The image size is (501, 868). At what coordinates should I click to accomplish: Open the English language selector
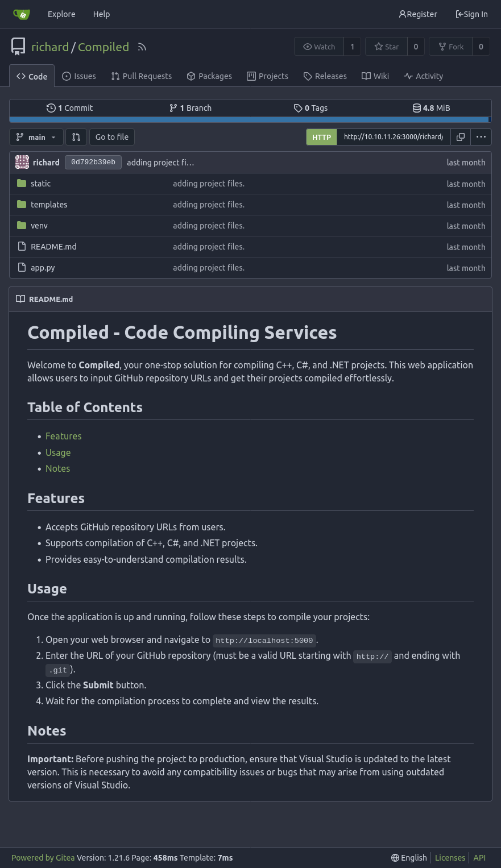click(408, 858)
